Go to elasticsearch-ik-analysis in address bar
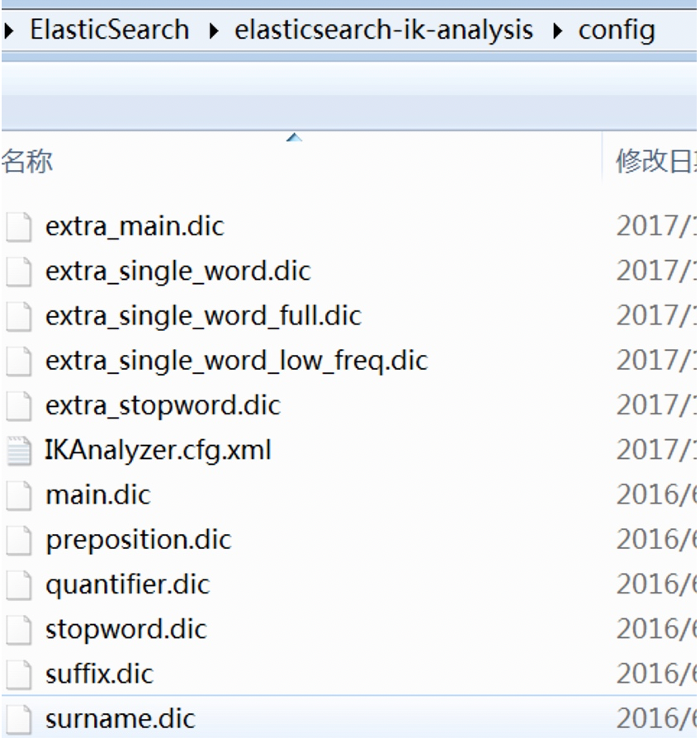 point(384,30)
